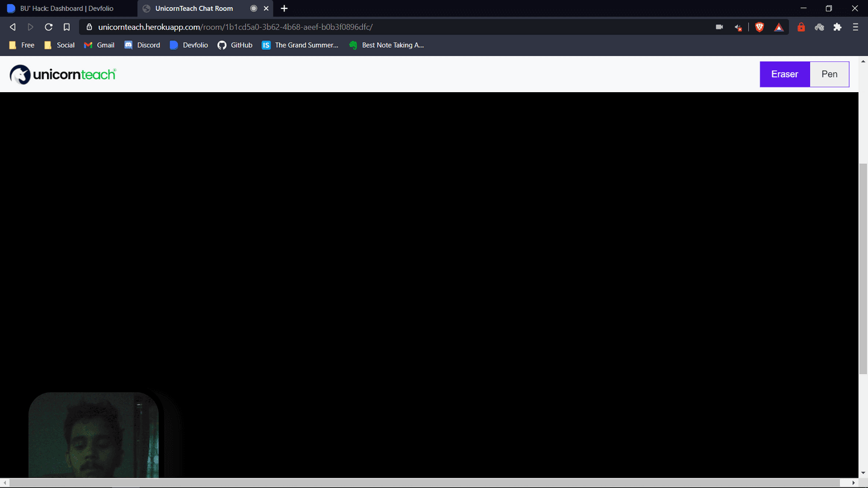Open the Gmail bookmark
The height and width of the screenshot is (488, 868).
(99, 45)
